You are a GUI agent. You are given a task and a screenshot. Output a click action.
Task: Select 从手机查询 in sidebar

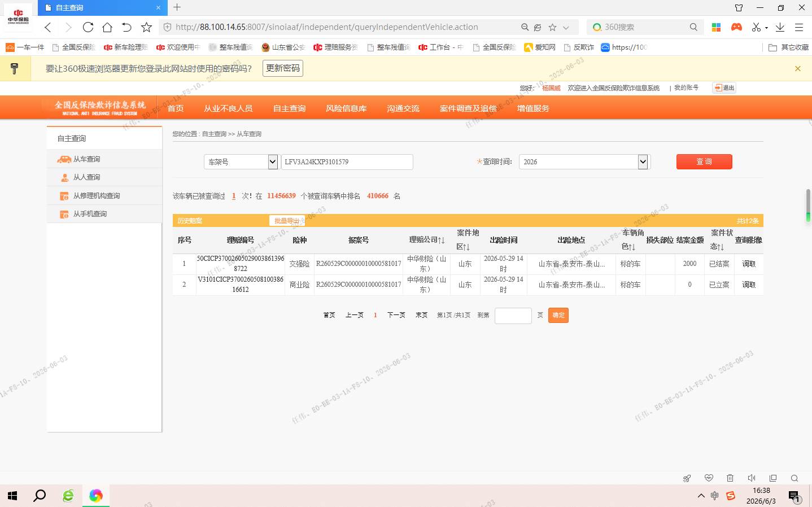(104, 214)
